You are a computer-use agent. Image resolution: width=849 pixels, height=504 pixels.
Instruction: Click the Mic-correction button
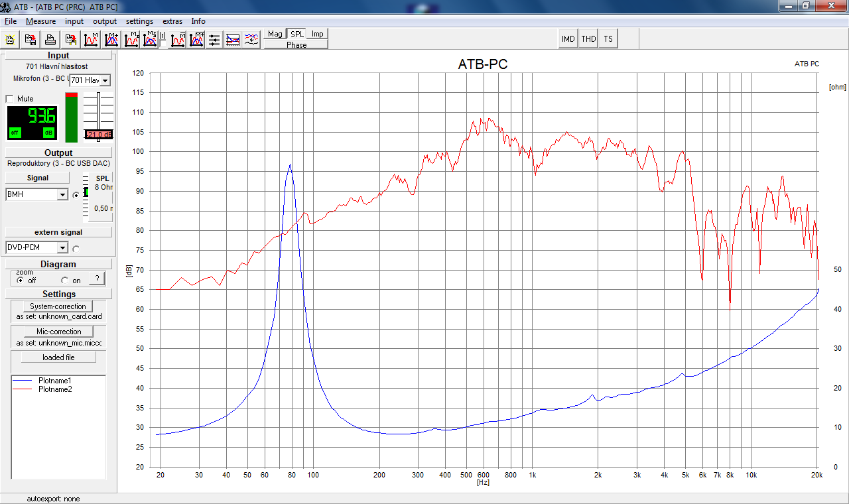(58, 332)
